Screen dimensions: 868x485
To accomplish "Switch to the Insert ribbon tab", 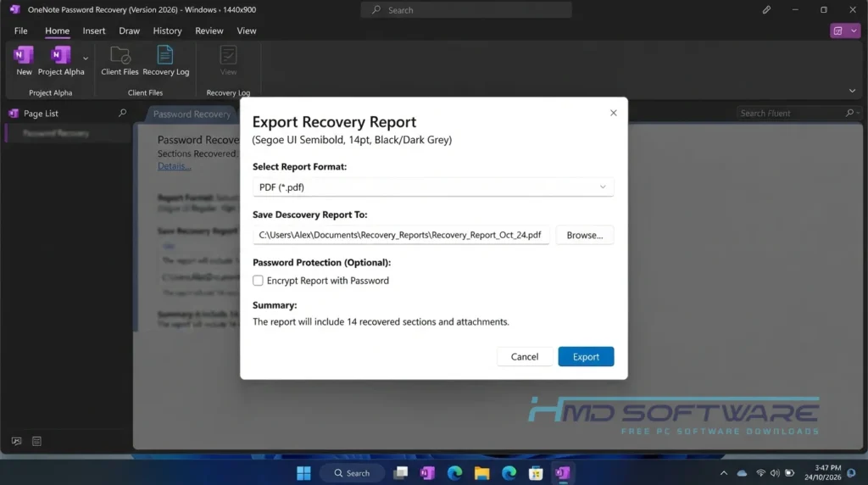I will tap(94, 31).
